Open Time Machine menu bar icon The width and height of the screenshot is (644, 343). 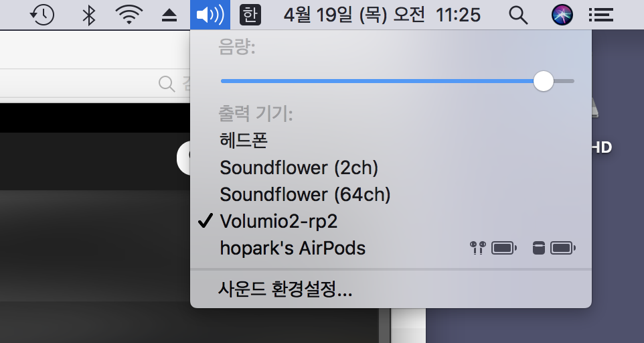point(42,15)
